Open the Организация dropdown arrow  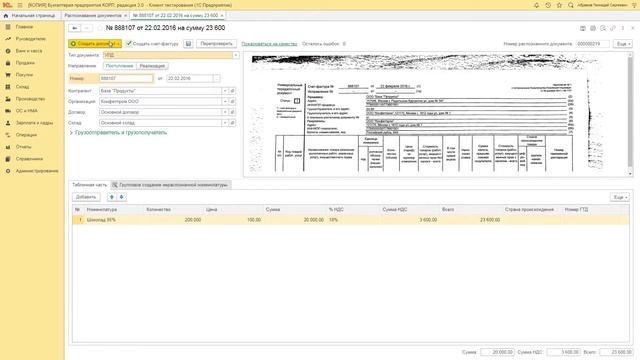(x=224, y=102)
